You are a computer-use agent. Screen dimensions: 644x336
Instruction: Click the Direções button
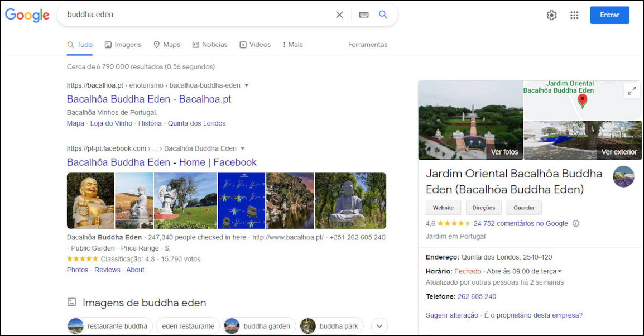[x=483, y=208]
